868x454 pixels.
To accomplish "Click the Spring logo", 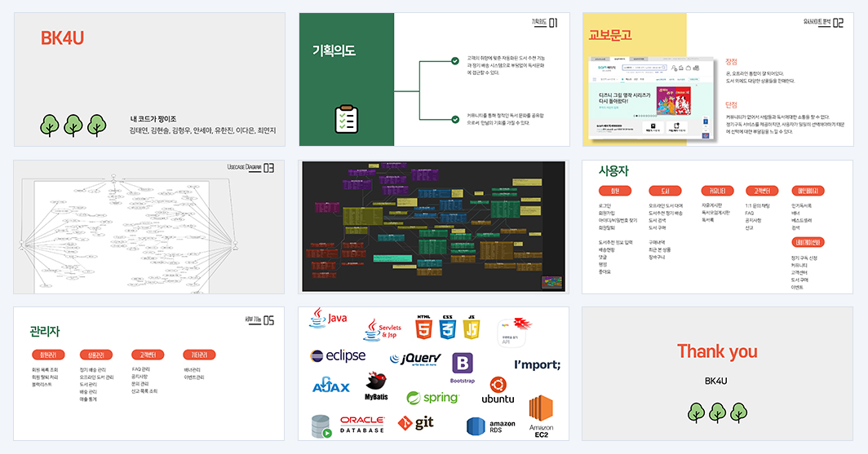I will (432, 398).
